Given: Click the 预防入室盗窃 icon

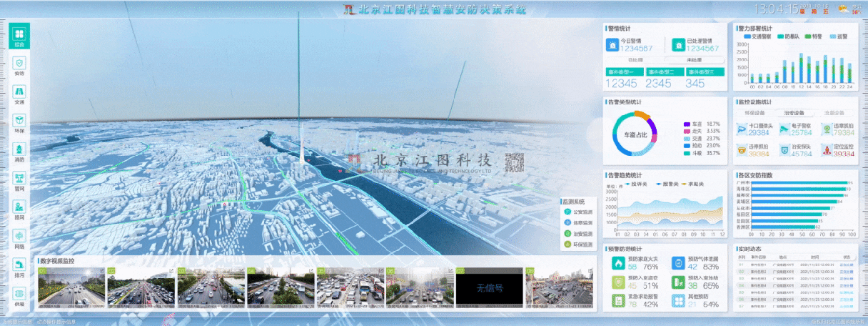Looking at the screenshot, I should click(x=617, y=282).
